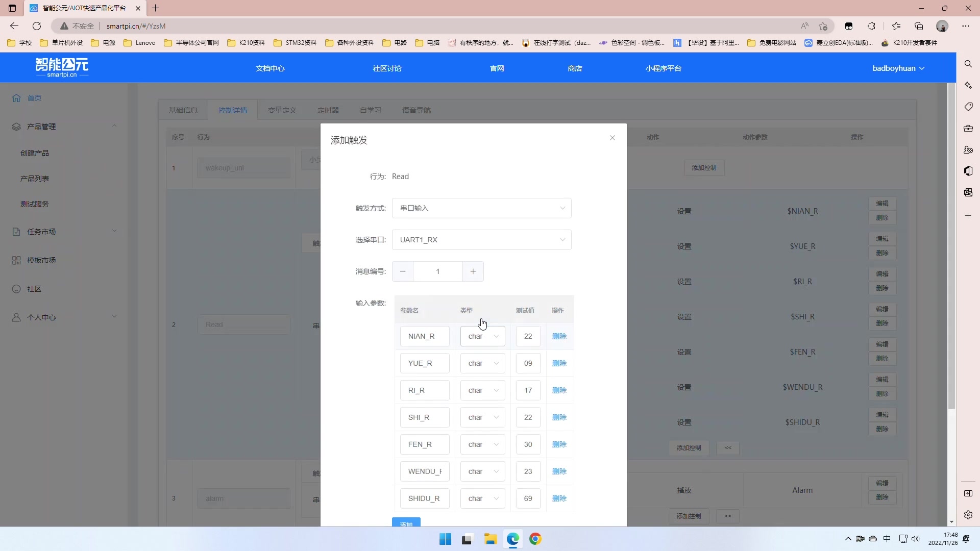Click the 消息编号 number field
Image resolution: width=980 pixels, height=551 pixels.
438,271
